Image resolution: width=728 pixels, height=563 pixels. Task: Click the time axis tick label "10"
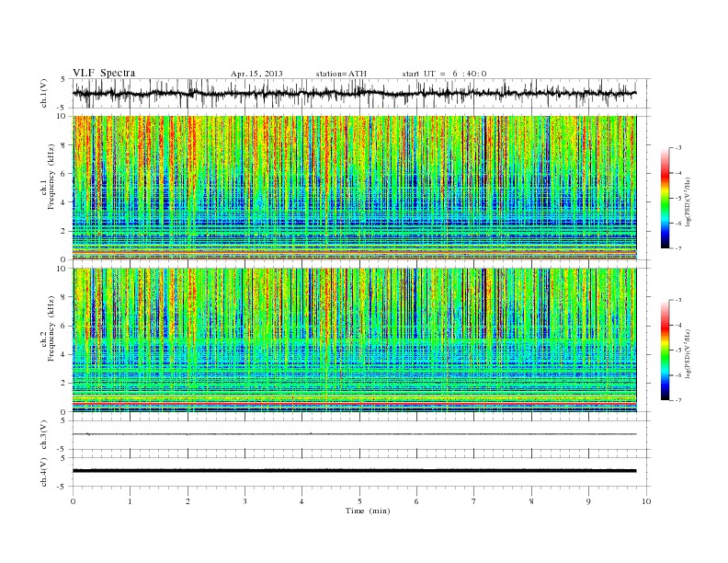(646, 501)
